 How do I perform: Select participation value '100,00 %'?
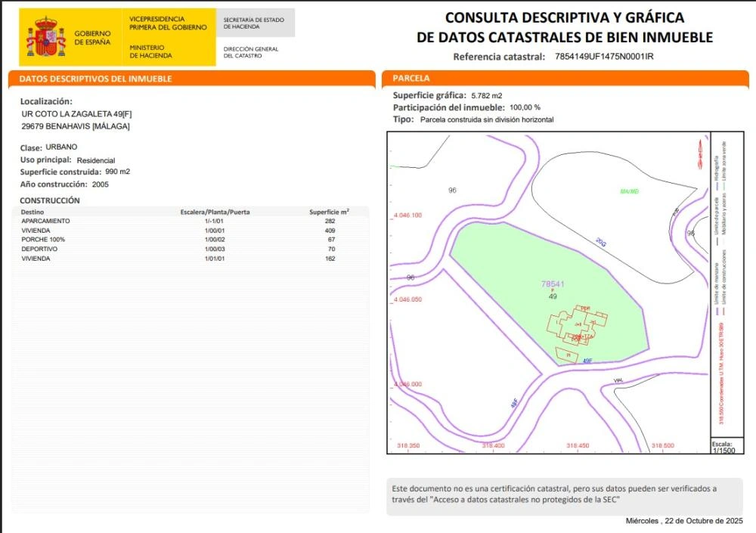pyautogui.click(x=525, y=107)
